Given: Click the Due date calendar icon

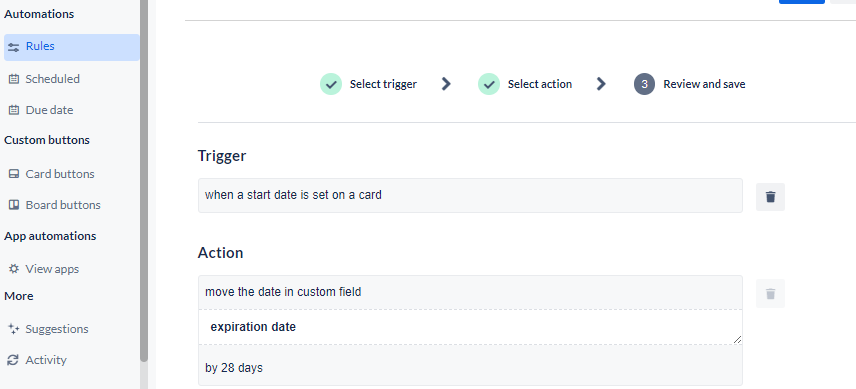Looking at the screenshot, I should point(14,110).
